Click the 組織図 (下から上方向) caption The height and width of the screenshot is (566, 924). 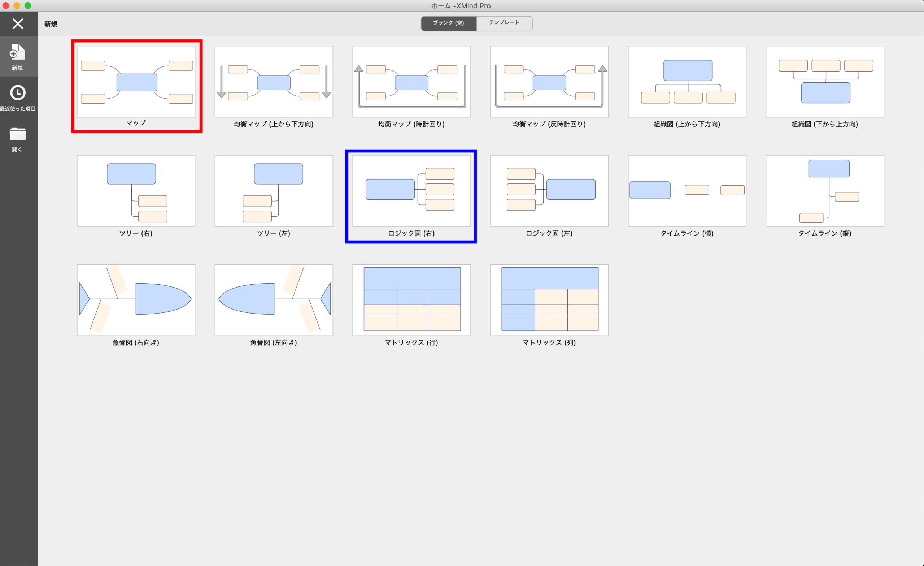coord(825,124)
